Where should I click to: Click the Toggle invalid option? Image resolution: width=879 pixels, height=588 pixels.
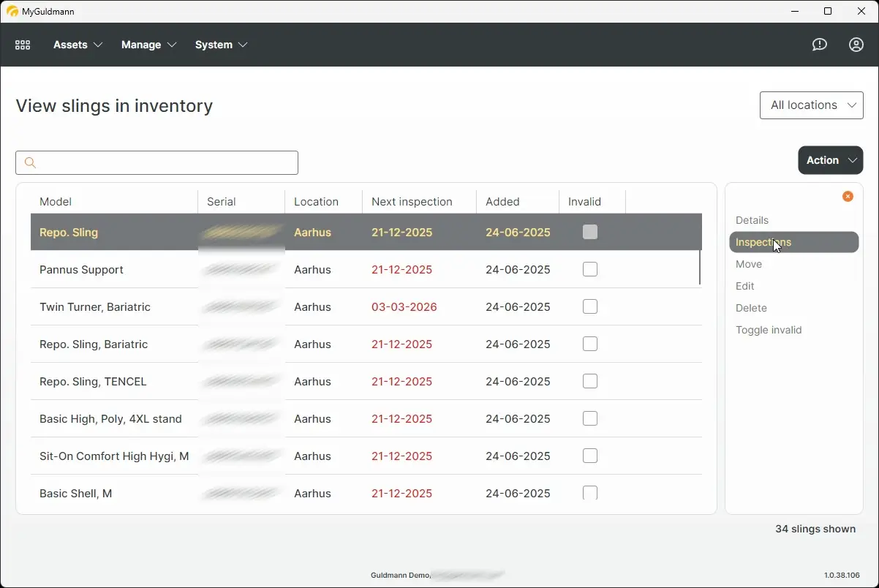click(769, 330)
